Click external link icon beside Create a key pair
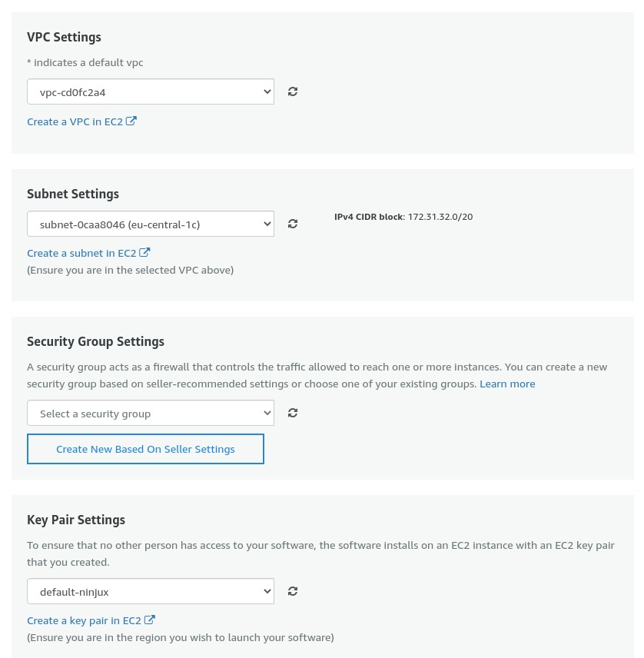This screenshot has height=658, width=644. [x=150, y=620]
